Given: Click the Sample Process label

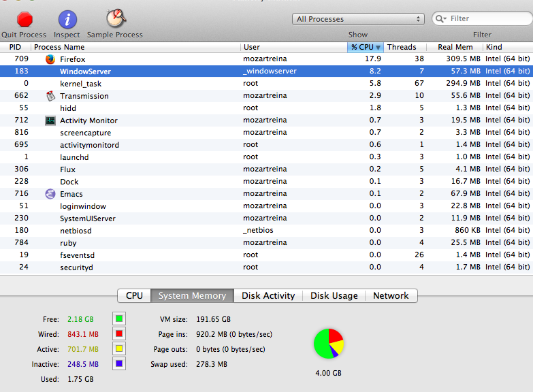Looking at the screenshot, I should (x=115, y=35).
